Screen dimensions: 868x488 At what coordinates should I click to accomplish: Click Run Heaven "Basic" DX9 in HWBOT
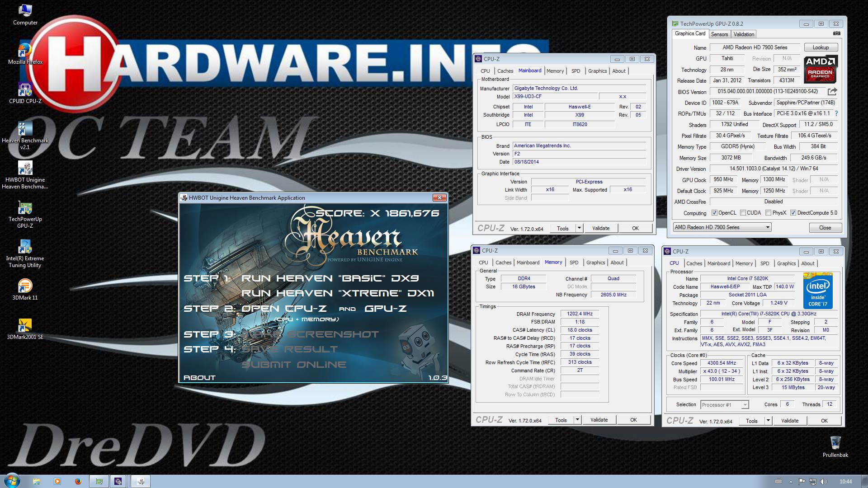(330, 278)
